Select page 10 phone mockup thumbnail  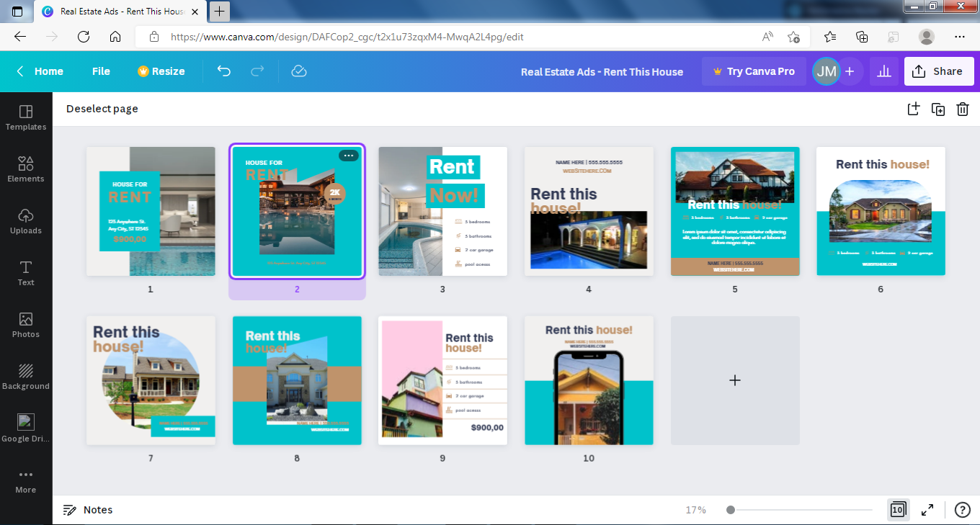coord(589,380)
